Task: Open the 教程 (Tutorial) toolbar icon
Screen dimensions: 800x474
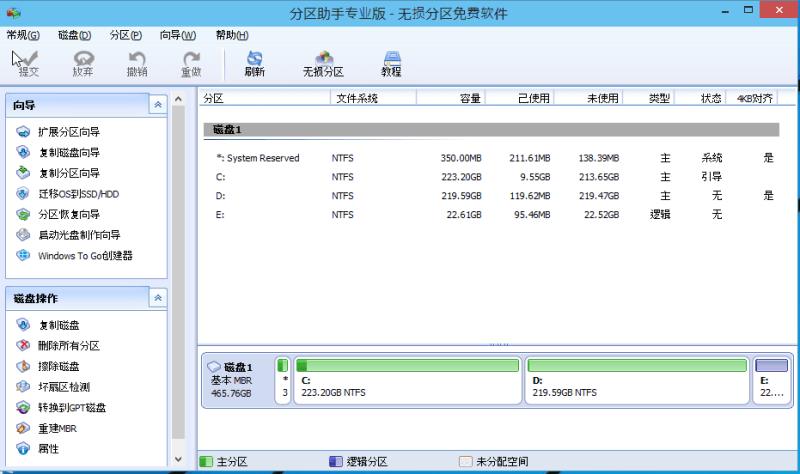Action: point(391,64)
